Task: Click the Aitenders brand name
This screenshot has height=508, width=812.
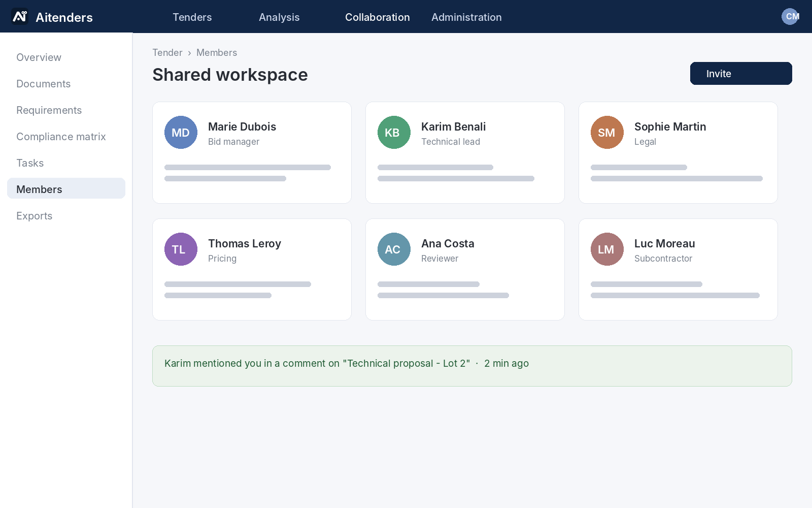Action: [x=64, y=17]
